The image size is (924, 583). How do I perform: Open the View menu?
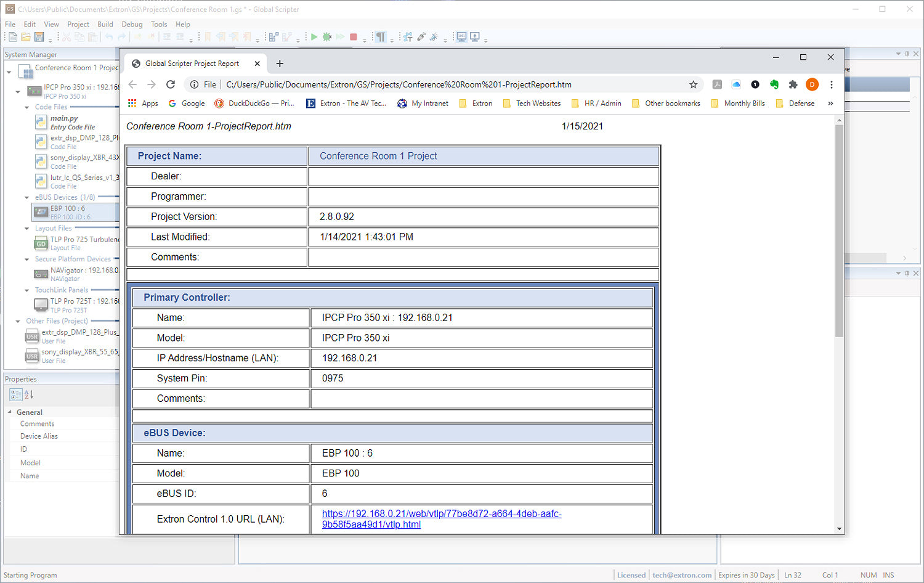point(52,25)
